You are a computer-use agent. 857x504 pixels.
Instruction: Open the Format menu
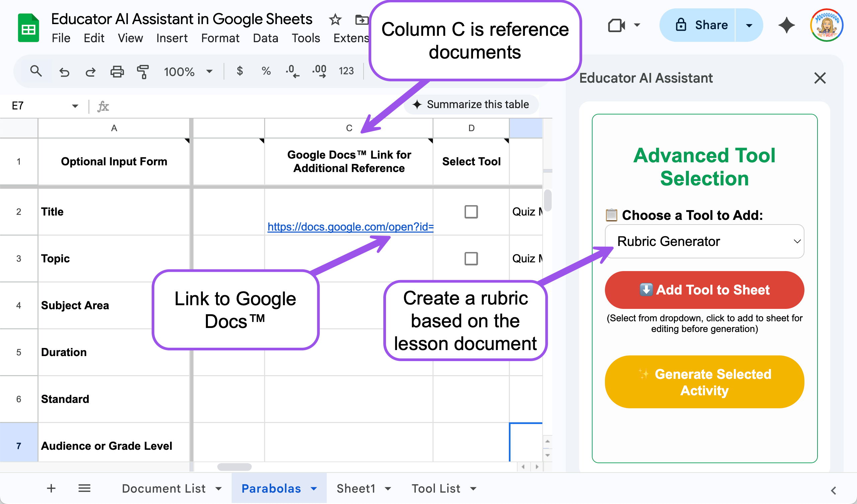(x=220, y=38)
